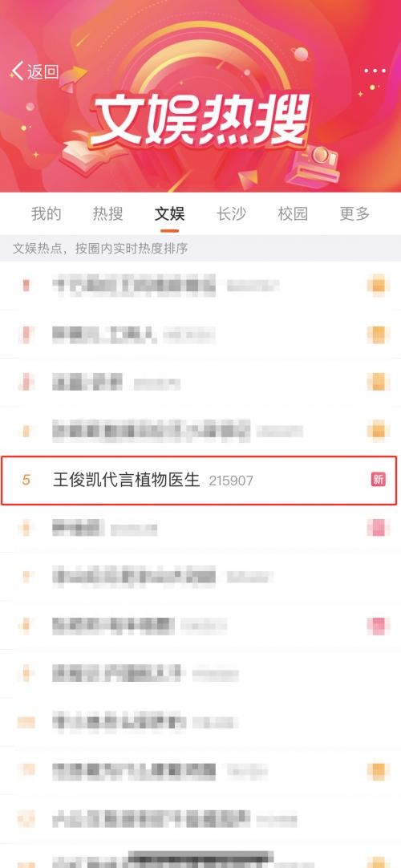Tap the pink camera illustration in banner

pyautogui.click(x=315, y=164)
